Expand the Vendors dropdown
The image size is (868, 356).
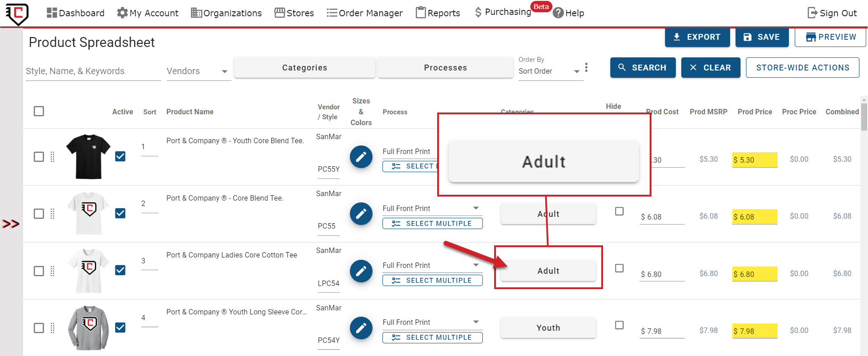198,71
